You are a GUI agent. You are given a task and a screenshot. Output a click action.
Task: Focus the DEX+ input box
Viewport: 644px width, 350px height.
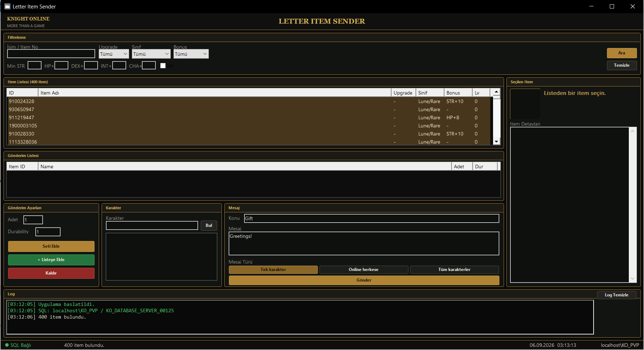coord(91,66)
